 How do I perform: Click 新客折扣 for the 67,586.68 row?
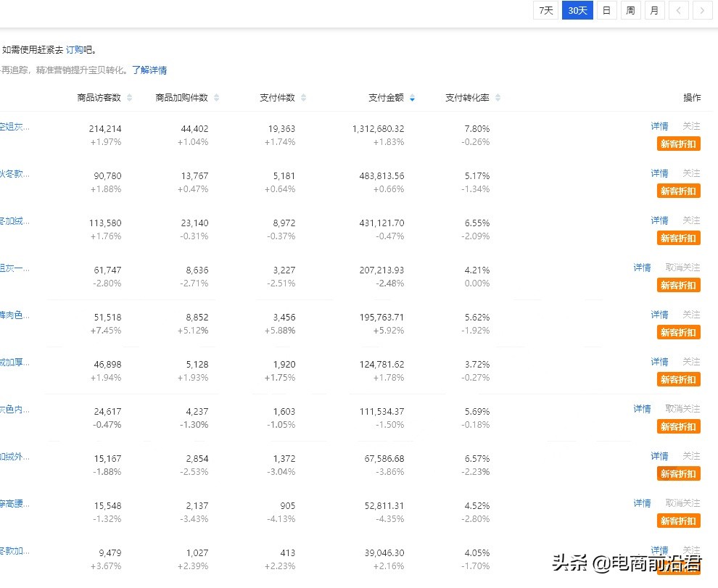tap(678, 473)
